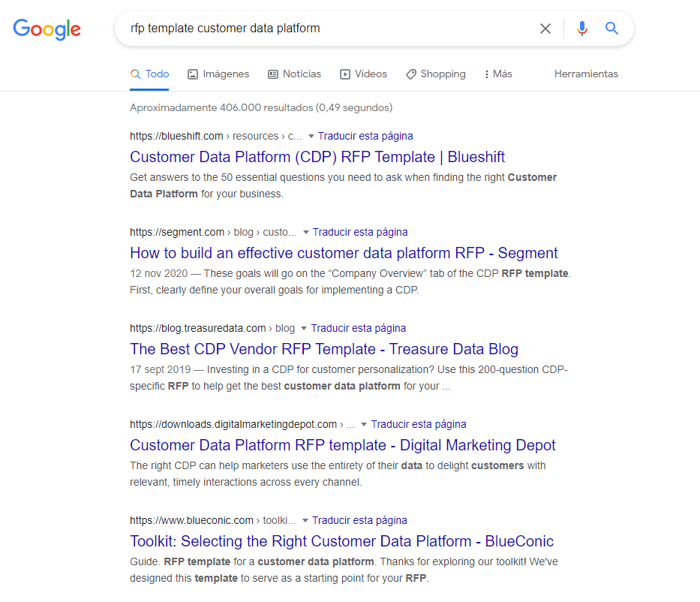The height and width of the screenshot is (602, 700).
Task: Open the Shopping tab
Action: pos(436,74)
